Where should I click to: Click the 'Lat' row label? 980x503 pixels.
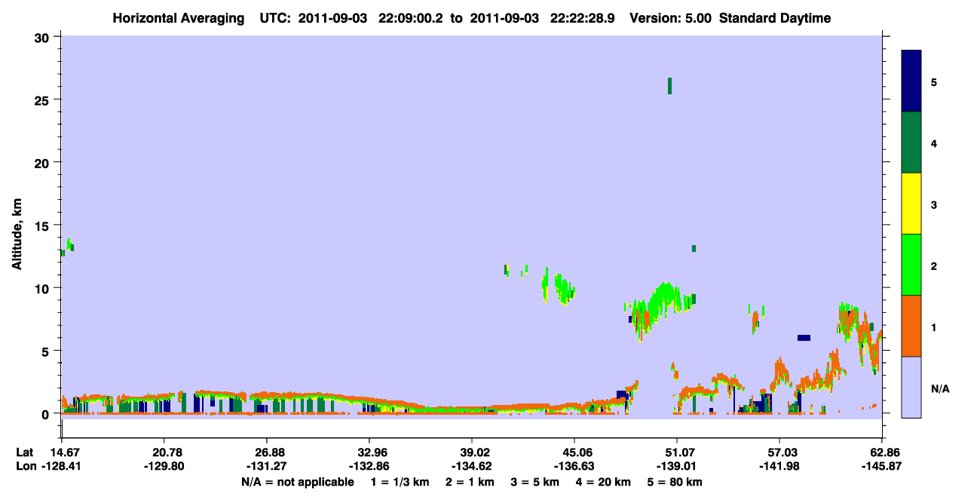pos(25,452)
